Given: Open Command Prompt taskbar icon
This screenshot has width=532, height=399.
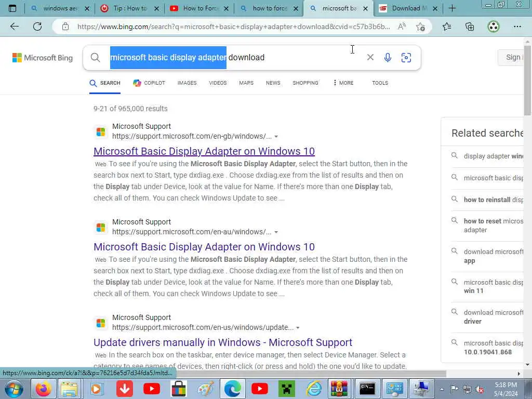Looking at the screenshot, I should (367, 389).
